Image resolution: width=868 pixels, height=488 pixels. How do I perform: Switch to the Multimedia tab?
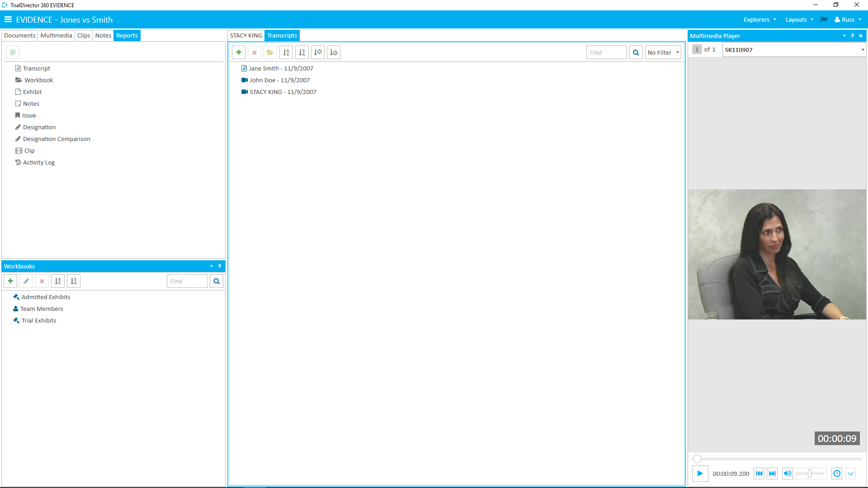(x=56, y=35)
